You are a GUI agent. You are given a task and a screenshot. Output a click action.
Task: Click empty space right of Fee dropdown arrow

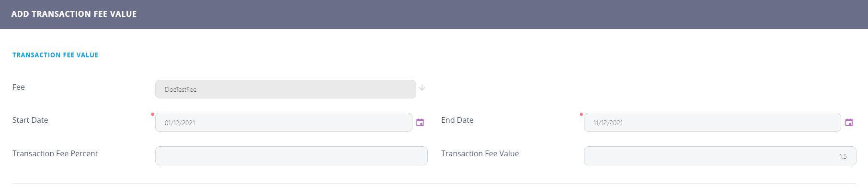click(623, 88)
